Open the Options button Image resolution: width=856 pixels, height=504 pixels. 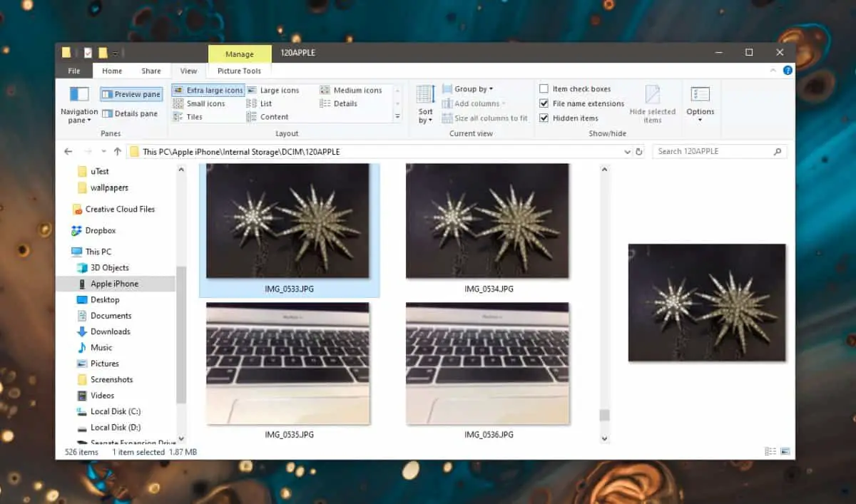coord(700,105)
